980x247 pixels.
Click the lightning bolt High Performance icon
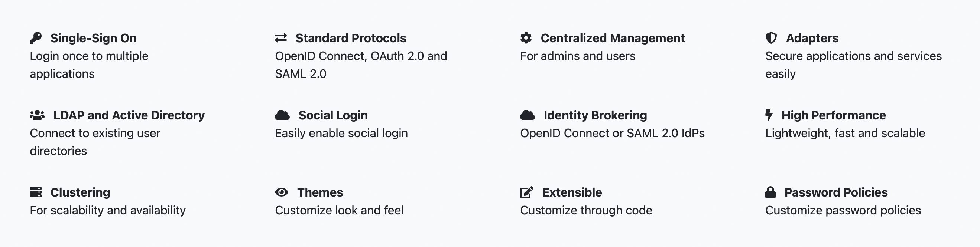click(769, 115)
